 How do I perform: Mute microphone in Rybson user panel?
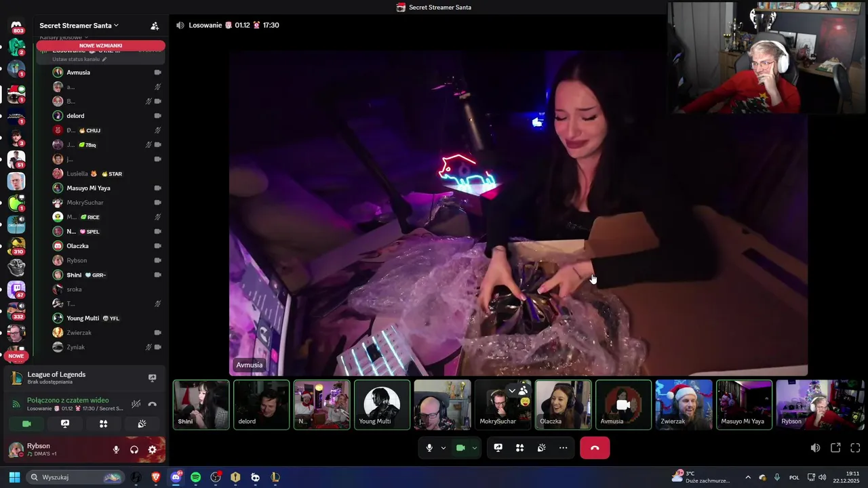pos(116,449)
